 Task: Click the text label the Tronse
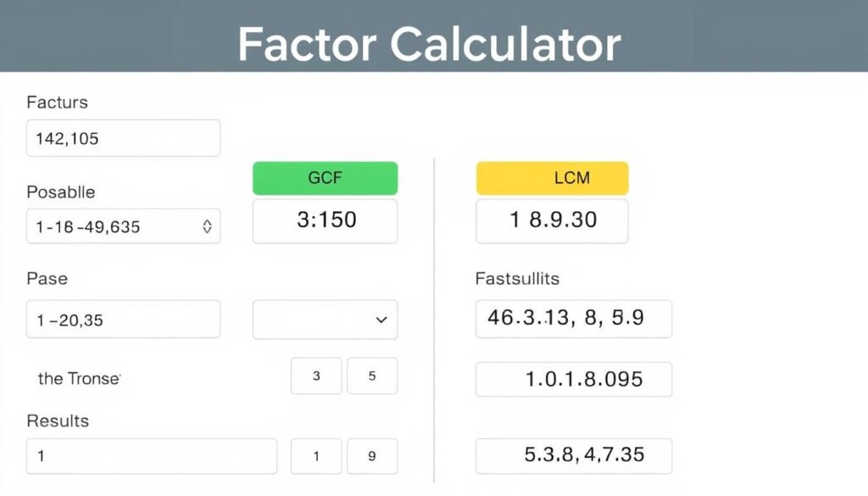click(79, 379)
